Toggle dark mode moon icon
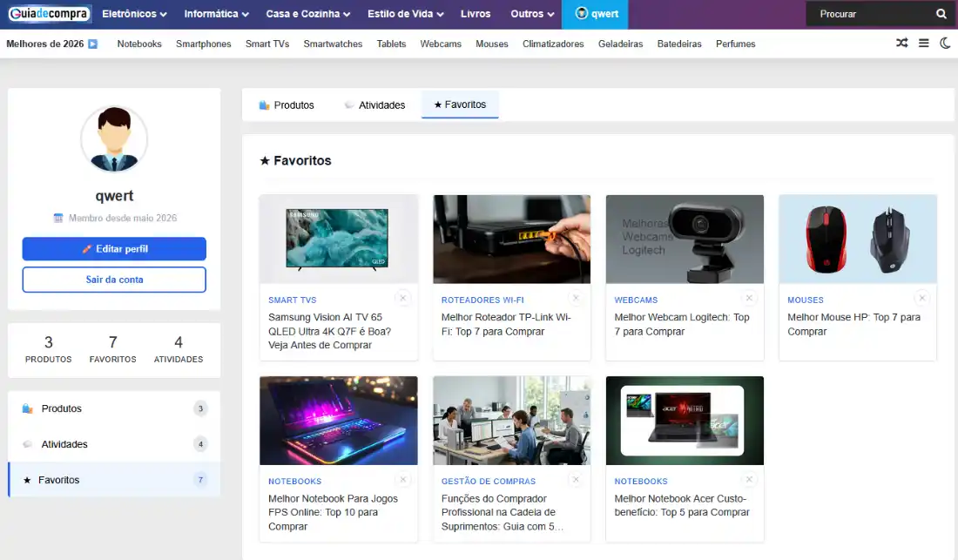This screenshot has height=560, width=958. tap(945, 43)
